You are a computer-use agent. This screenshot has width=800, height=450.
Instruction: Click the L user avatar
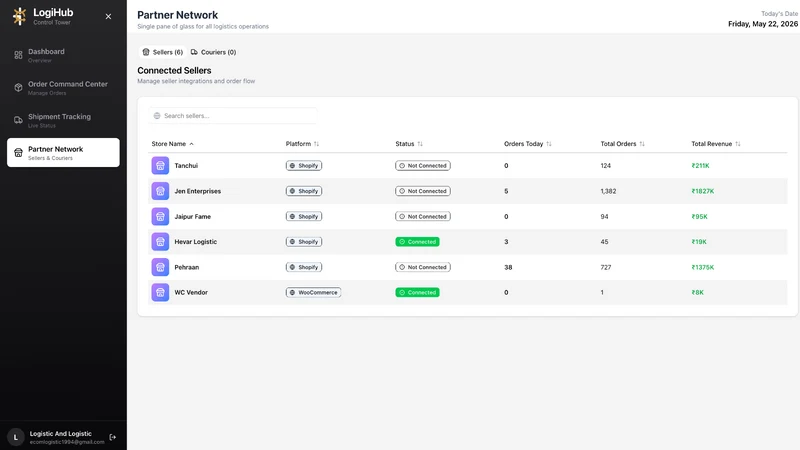click(16, 437)
